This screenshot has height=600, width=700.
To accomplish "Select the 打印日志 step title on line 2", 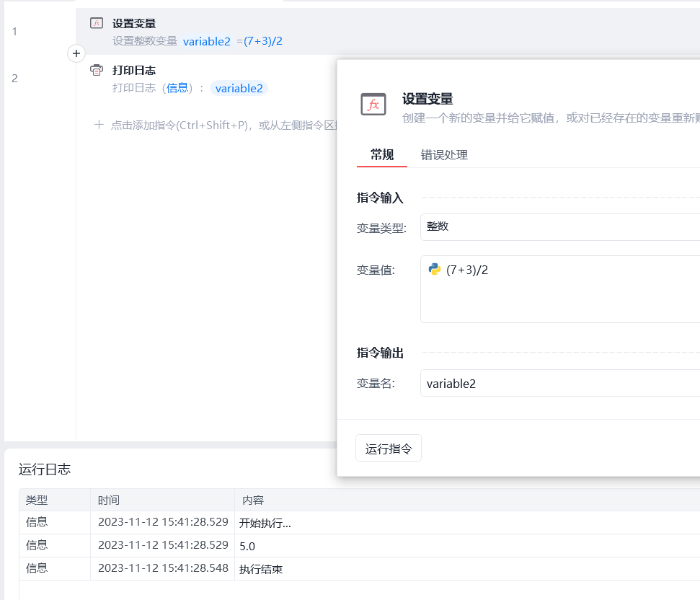I will point(134,70).
